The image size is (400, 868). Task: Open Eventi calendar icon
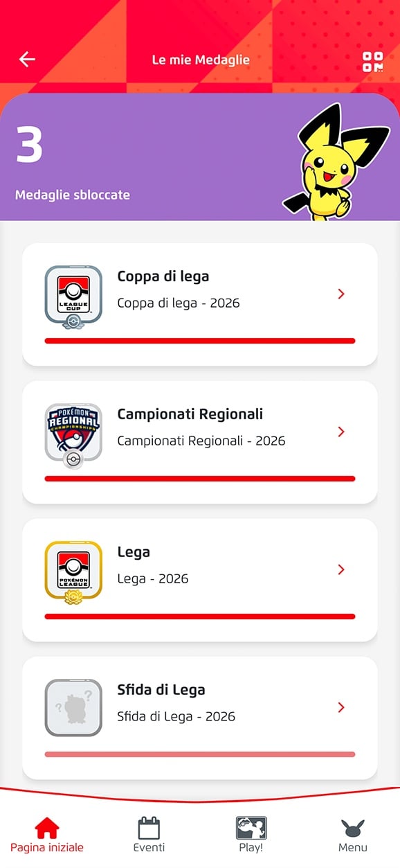(149, 828)
